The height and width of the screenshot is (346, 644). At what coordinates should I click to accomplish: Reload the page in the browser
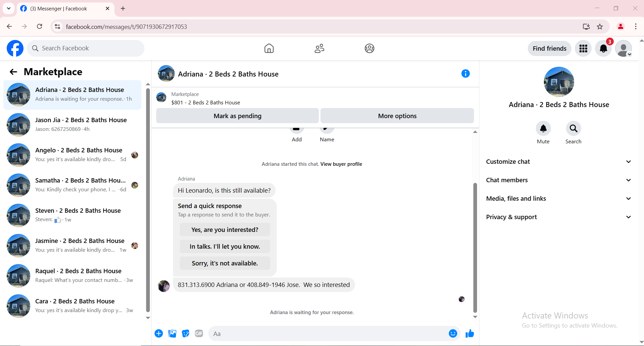(40, 27)
